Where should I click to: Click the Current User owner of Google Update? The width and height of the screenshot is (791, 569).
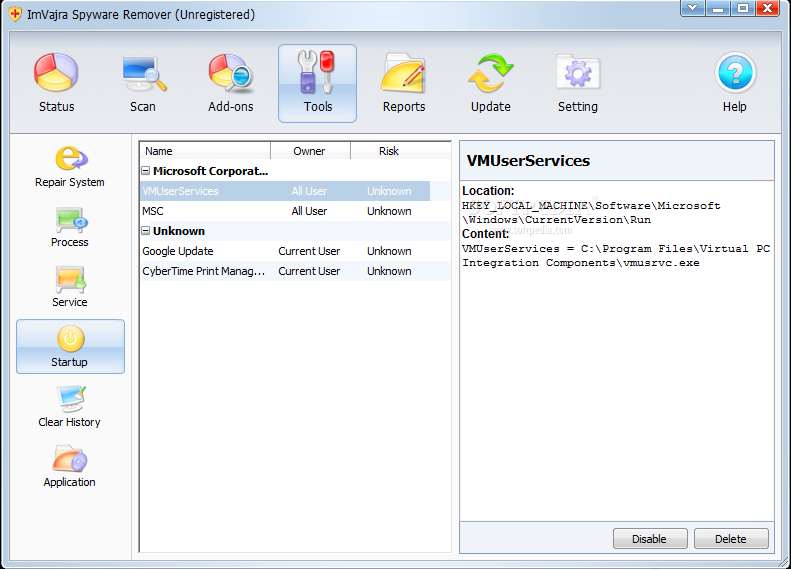[309, 251]
